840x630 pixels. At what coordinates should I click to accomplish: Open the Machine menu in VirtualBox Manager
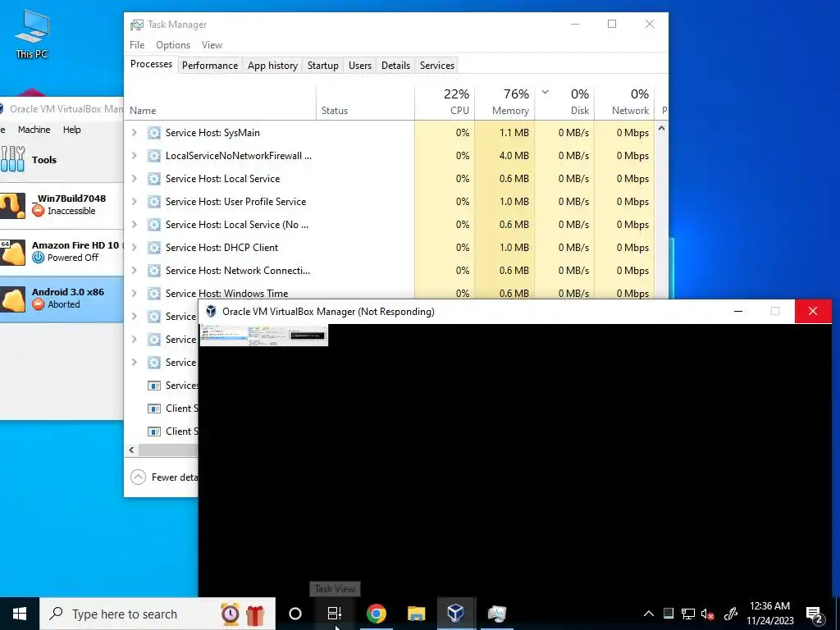coord(34,130)
